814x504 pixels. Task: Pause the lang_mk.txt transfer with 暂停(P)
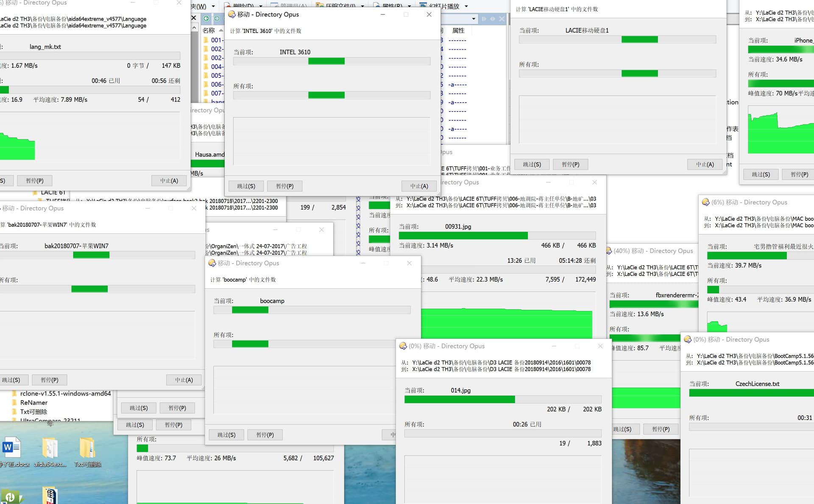click(34, 181)
